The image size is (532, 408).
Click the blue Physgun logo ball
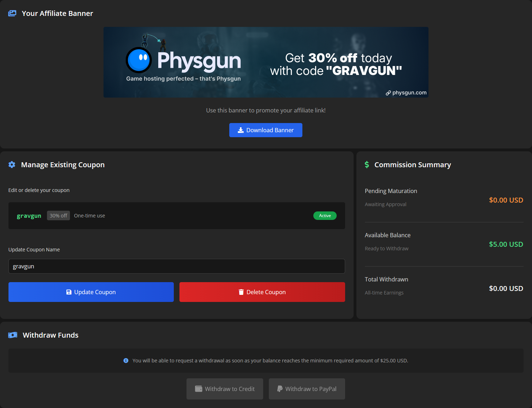tap(139, 60)
